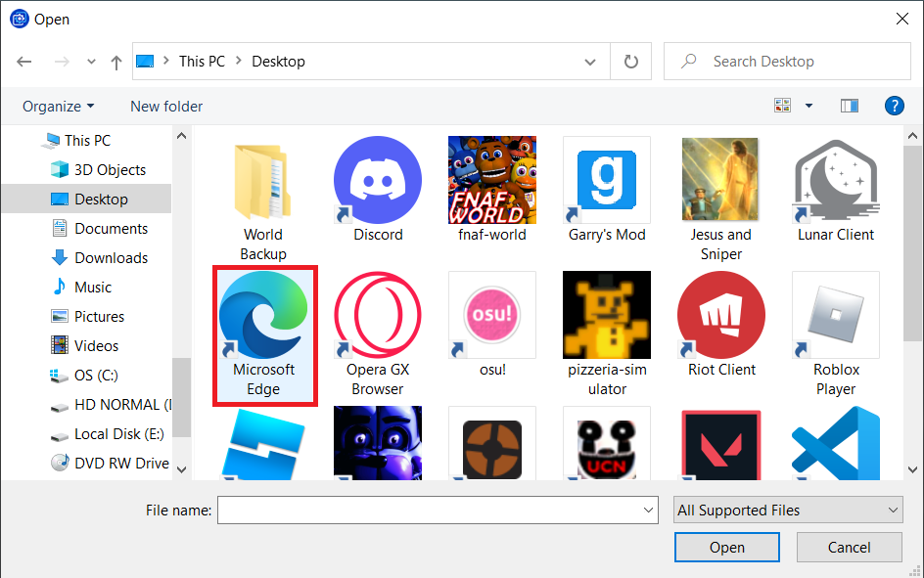Screen dimensions: 924x578
Task: Select the fnaf-world file thumbnail
Action: [492, 180]
